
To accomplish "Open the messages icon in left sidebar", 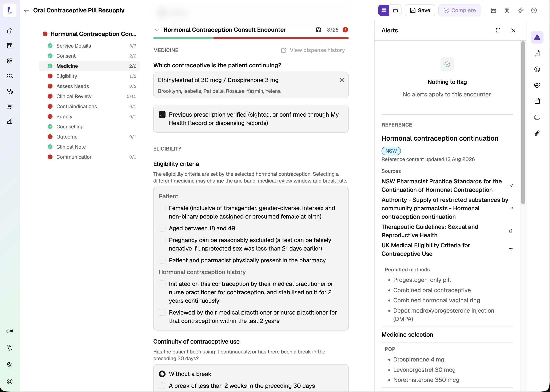I will [10, 107].
